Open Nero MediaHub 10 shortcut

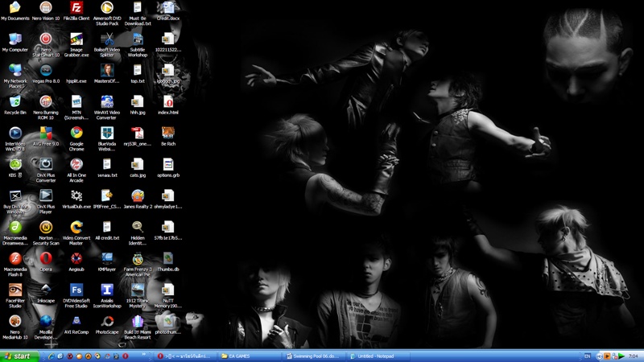coord(15,327)
